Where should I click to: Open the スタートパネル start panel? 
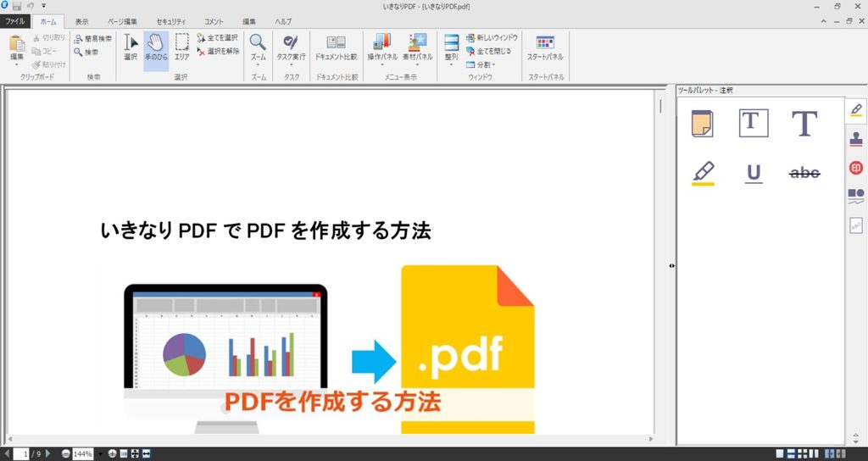(x=545, y=48)
